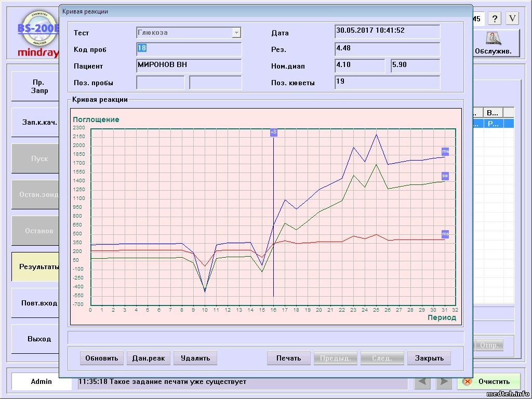The width and height of the screenshot is (532, 399).
Task: Open the Тест dropdown arrow
Action: click(x=236, y=33)
